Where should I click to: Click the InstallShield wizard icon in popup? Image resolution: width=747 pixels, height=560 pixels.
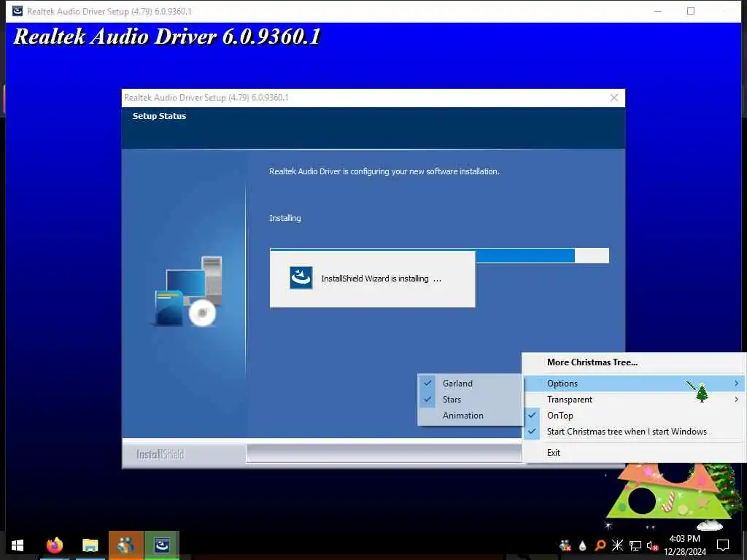click(301, 278)
